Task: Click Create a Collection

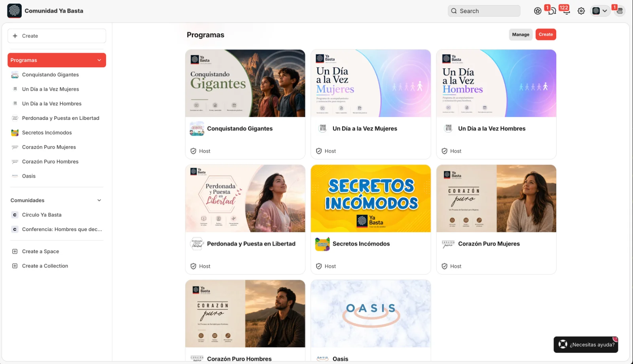Action: click(x=57, y=266)
